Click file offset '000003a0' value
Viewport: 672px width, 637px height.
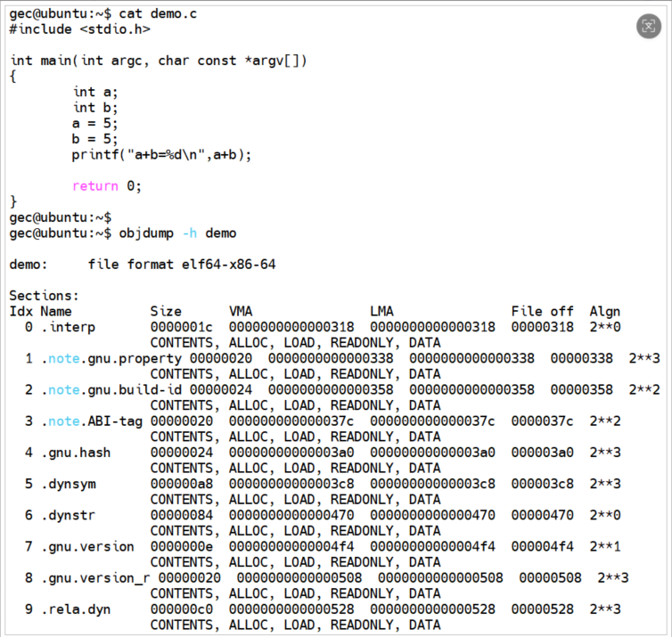542,453
